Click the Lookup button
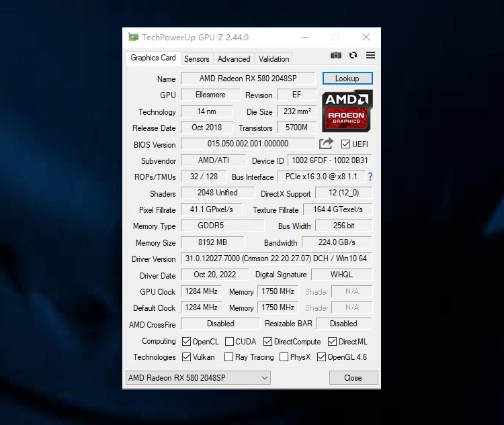504x425 pixels. tap(347, 79)
